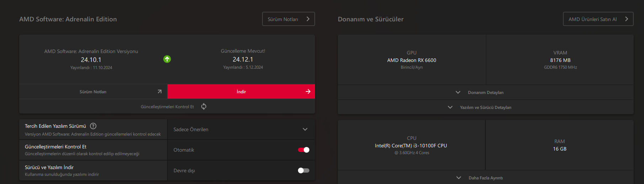Image resolution: width=644 pixels, height=184 pixels.
Task: Expand Yazılım ve Sürücü Detayları section
Action: click(486, 107)
